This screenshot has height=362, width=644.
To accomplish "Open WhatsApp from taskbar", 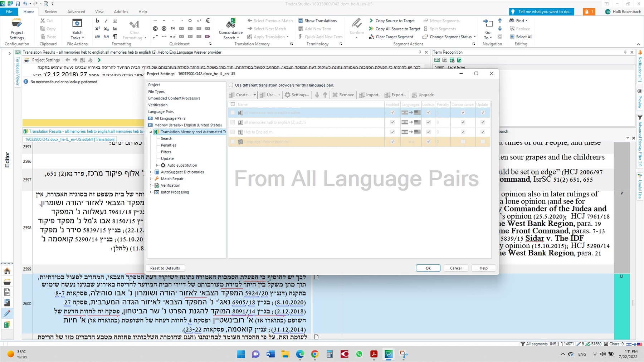I will click(x=359, y=354).
